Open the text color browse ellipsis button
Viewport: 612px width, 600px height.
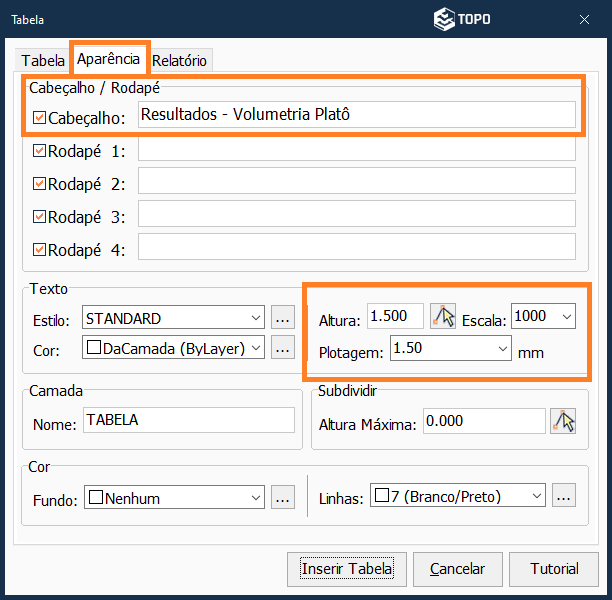coord(282,348)
